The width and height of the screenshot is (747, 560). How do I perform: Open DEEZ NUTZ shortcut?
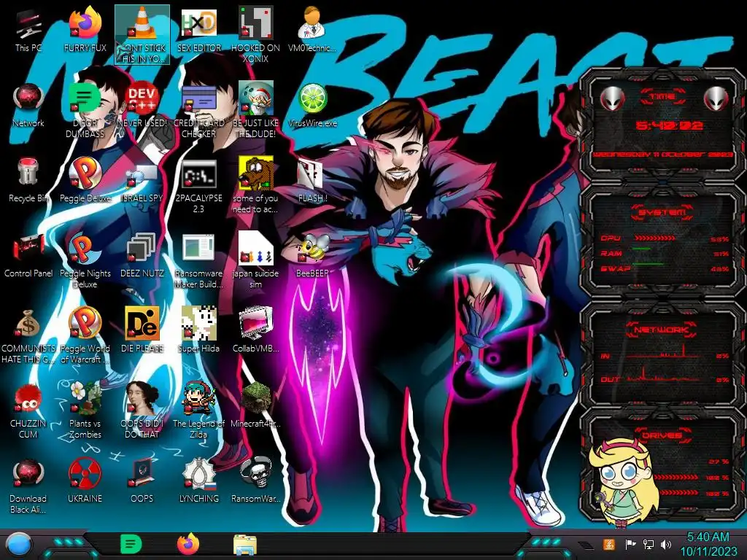point(142,256)
